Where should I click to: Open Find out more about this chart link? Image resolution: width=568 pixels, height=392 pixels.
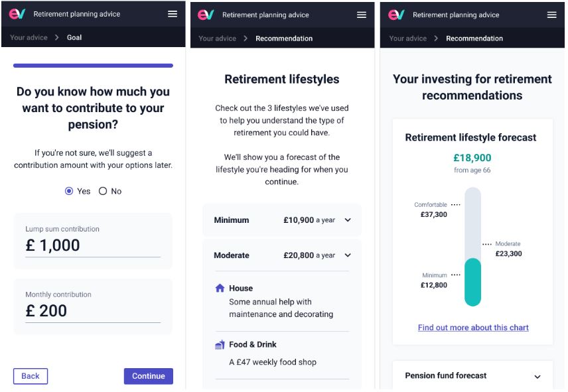pos(473,328)
